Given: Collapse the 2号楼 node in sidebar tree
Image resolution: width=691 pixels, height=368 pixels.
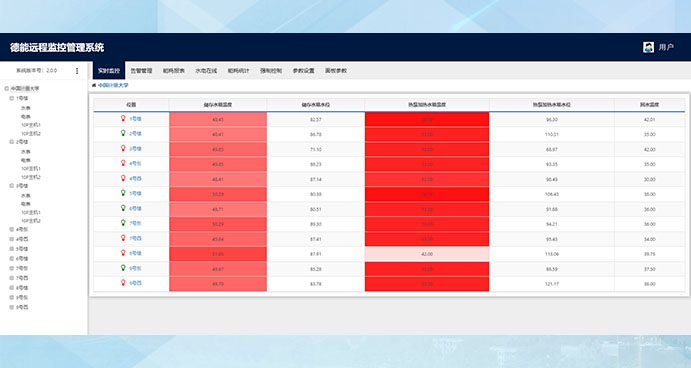Looking at the screenshot, I should click(x=12, y=142).
